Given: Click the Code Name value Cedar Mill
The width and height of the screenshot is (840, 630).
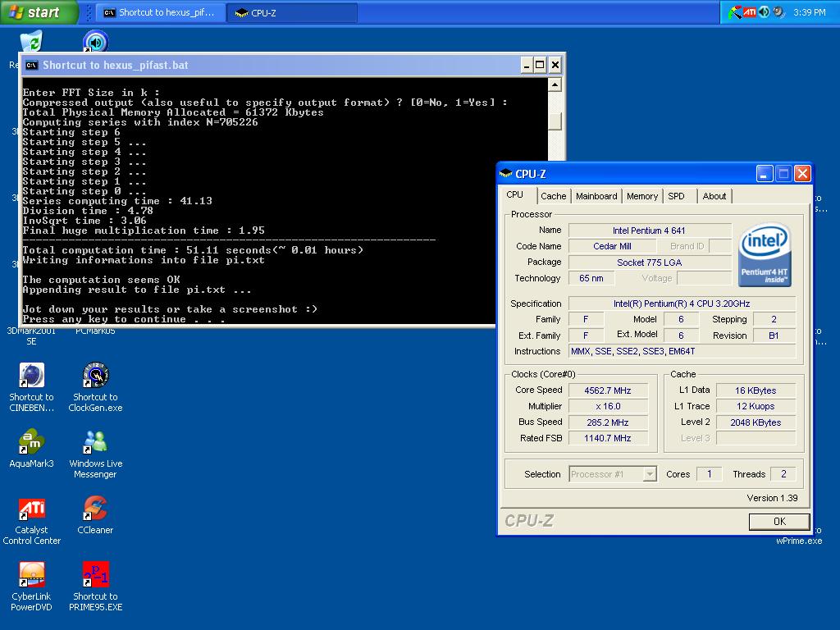Looking at the screenshot, I should click(612, 246).
